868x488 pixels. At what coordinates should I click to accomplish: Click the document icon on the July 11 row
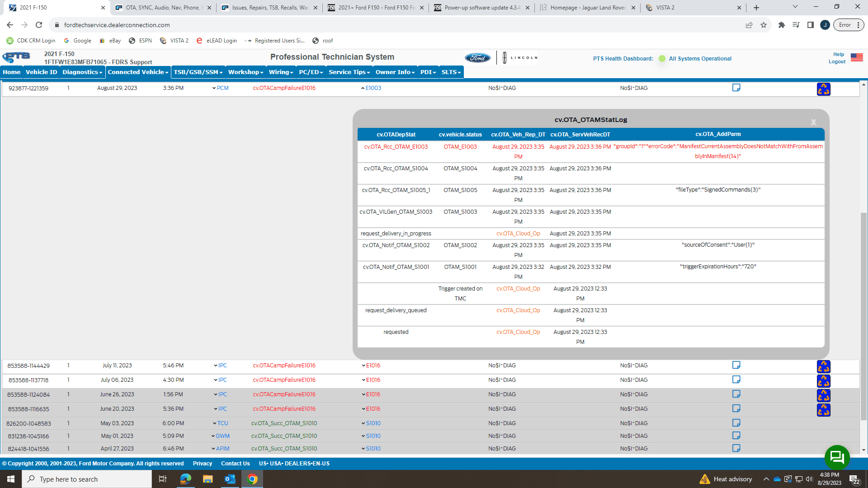736,365
